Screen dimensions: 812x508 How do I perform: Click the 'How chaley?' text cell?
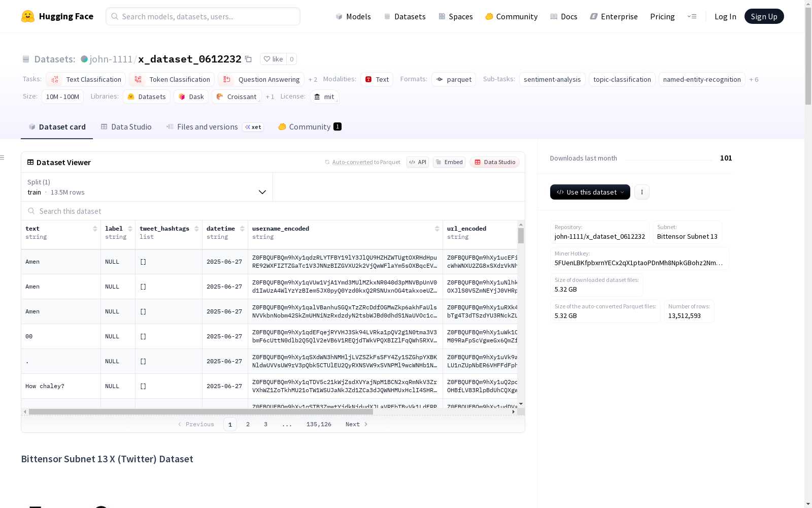[x=61, y=386]
